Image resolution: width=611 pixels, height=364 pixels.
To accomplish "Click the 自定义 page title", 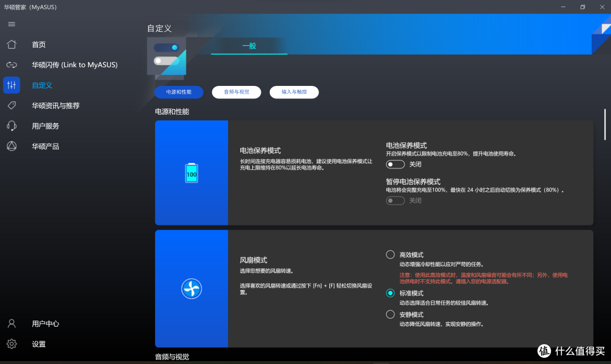I will [160, 28].
